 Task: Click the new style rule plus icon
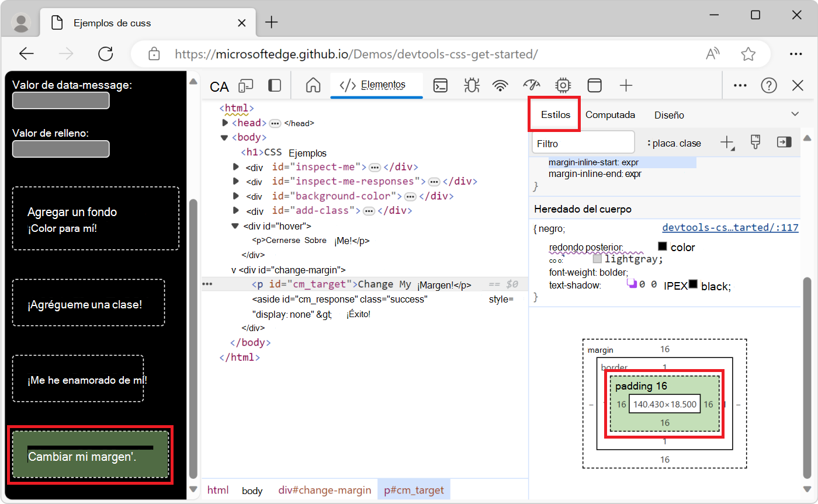click(727, 142)
